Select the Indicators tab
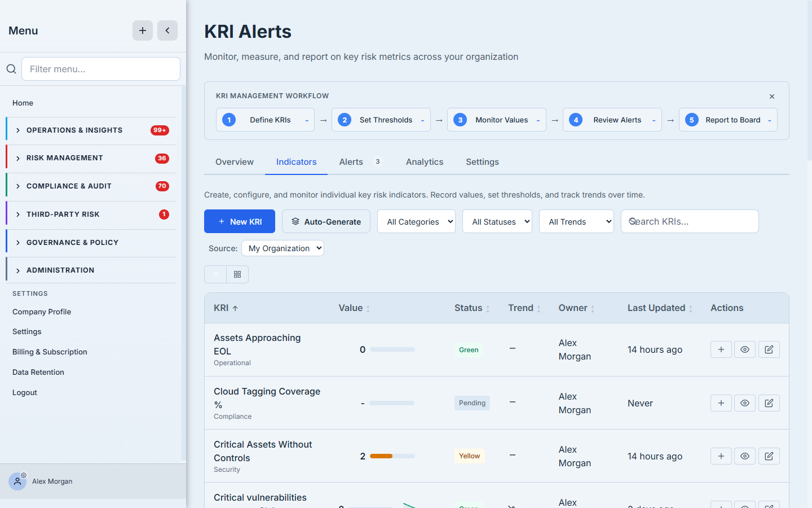The image size is (812, 508). point(296,162)
